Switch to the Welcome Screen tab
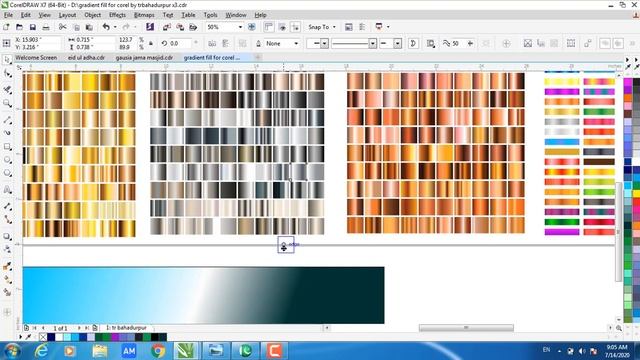The width and height of the screenshot is (640, 360). coord(36,58)
